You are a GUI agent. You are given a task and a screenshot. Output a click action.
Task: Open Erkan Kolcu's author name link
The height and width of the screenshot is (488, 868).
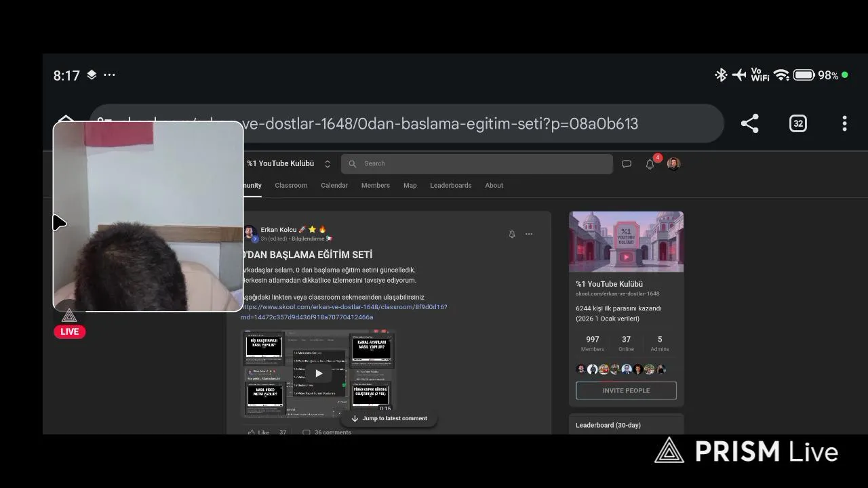pyautogui.click(x=279, y=230)
